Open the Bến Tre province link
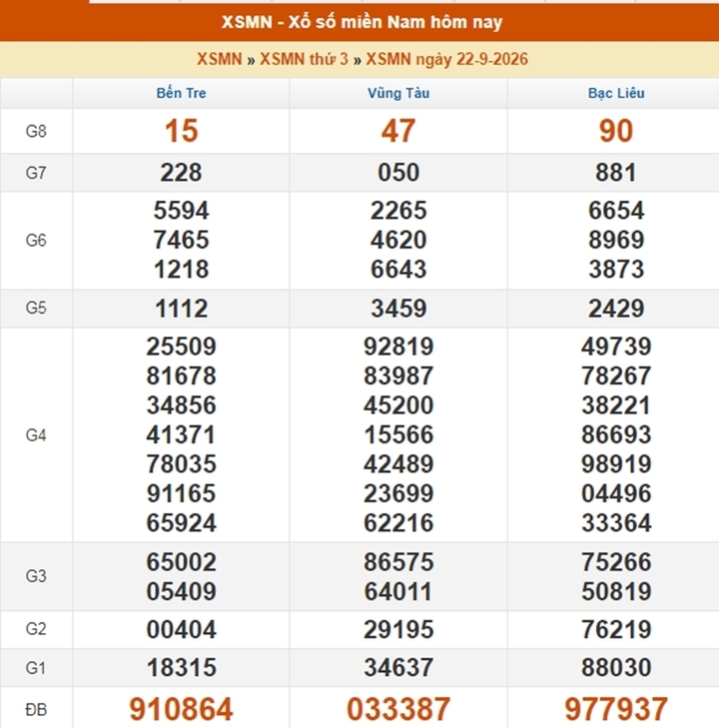 (x=181, y=93)
